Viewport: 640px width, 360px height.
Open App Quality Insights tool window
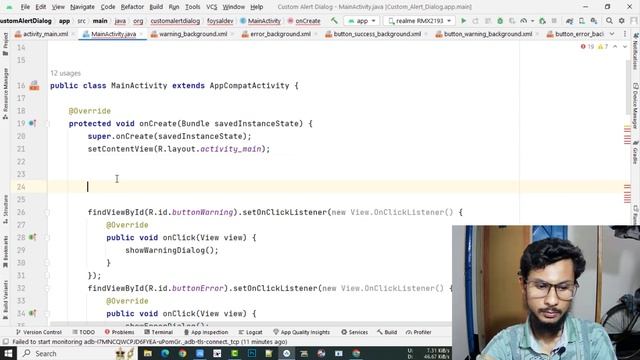[301, 332]
